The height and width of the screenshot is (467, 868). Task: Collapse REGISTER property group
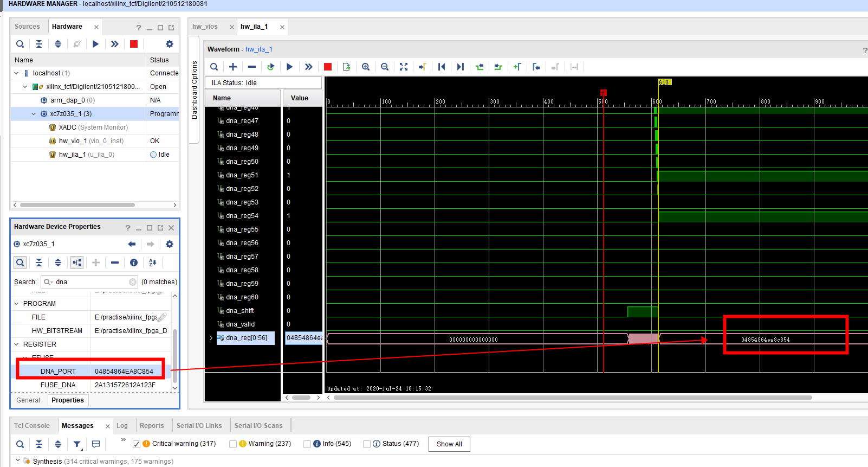coord(16,344)
